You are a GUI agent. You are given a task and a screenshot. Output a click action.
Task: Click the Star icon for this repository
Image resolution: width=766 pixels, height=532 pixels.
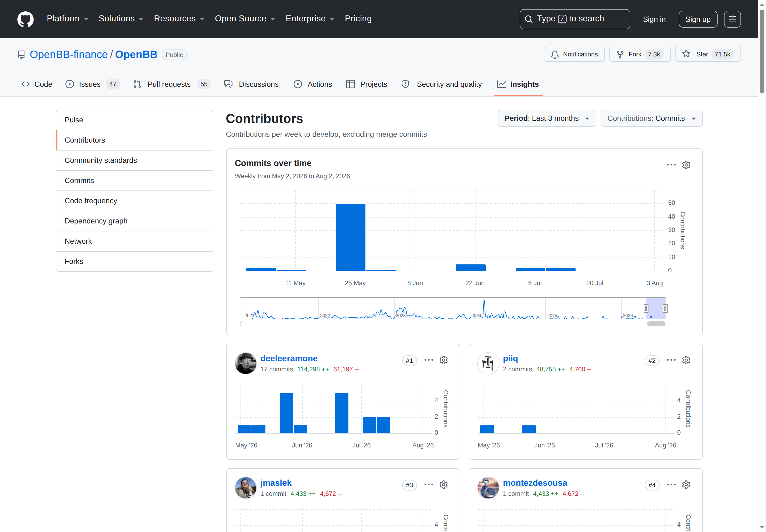pos(686,54)
